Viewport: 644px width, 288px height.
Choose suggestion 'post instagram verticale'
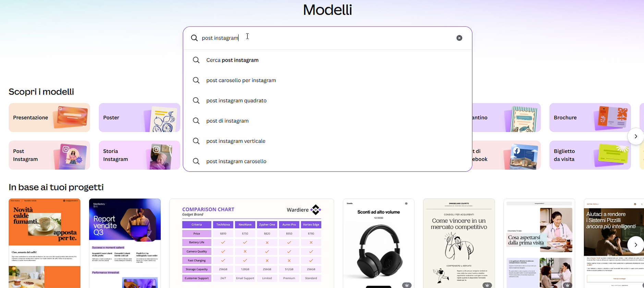pos(327,141)
